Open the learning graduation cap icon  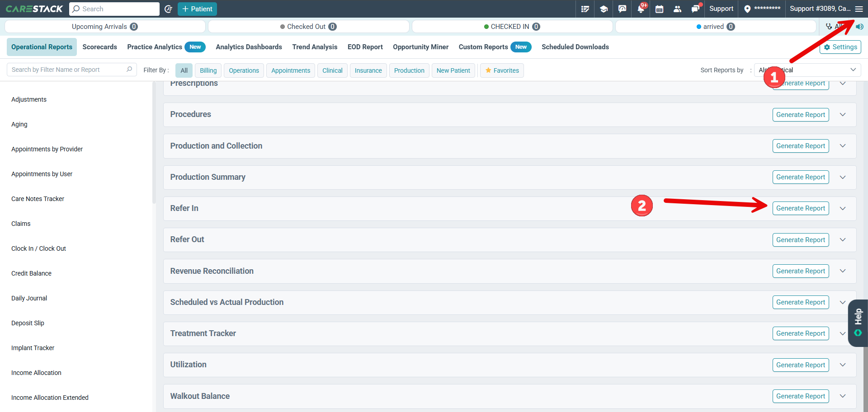pos(604,9)
